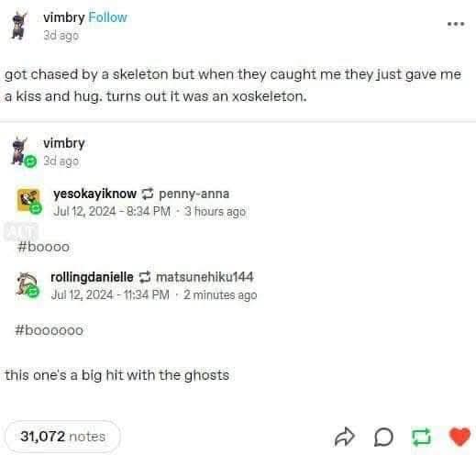Open replies with the speech bubble icon
This screenshot has height=455, width=476.
[383, 437]
